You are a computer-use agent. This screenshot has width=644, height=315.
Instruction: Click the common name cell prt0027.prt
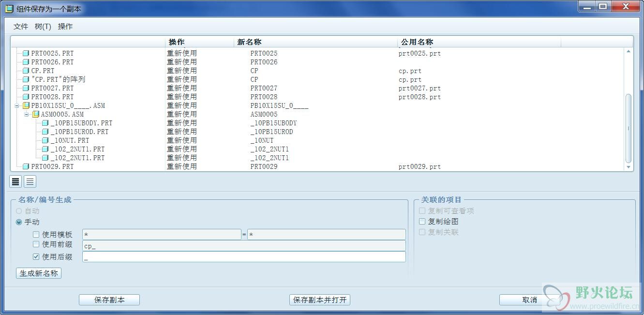tap(419, 88)
